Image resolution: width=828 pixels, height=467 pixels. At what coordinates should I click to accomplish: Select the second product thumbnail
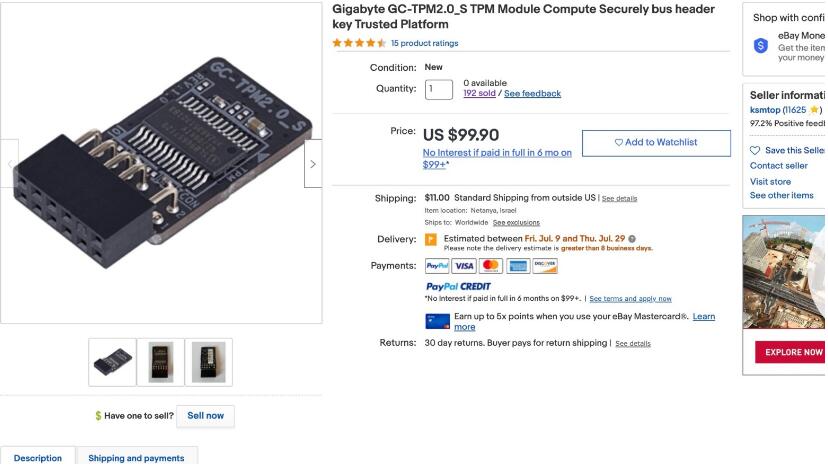click(161, 362)
